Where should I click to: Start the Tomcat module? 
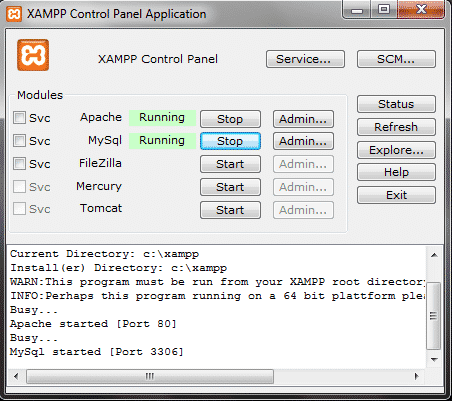tap(230, 210)
